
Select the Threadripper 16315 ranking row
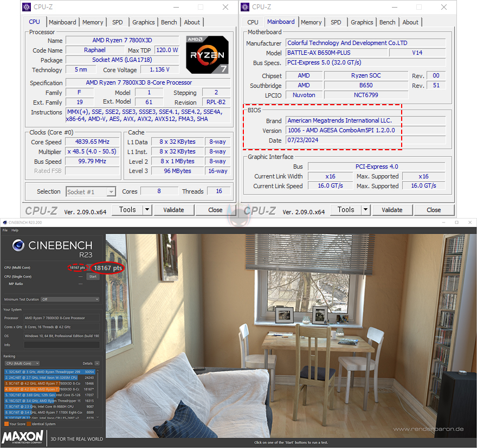point(49,401)
